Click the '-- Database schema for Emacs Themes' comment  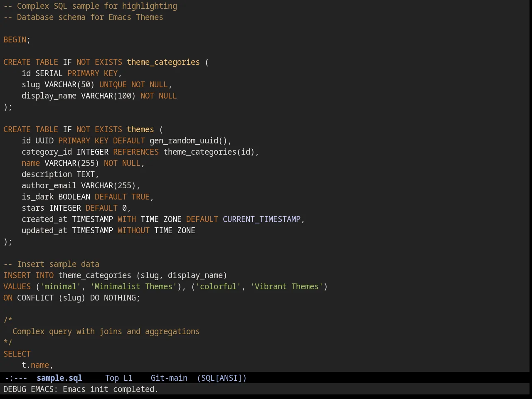(83, 17)
